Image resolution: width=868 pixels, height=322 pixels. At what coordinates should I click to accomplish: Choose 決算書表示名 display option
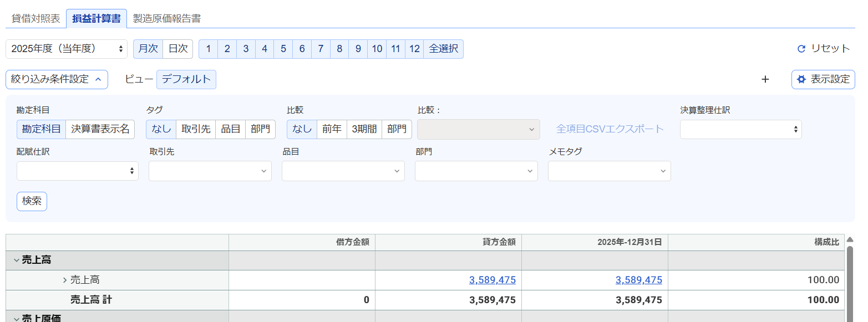click(x=100, y=129)
